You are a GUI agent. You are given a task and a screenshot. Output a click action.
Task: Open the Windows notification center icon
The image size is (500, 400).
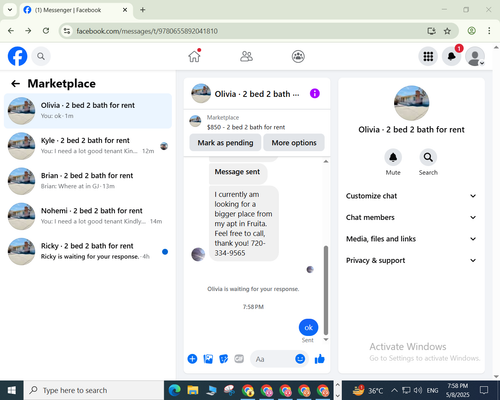[484, 390]
